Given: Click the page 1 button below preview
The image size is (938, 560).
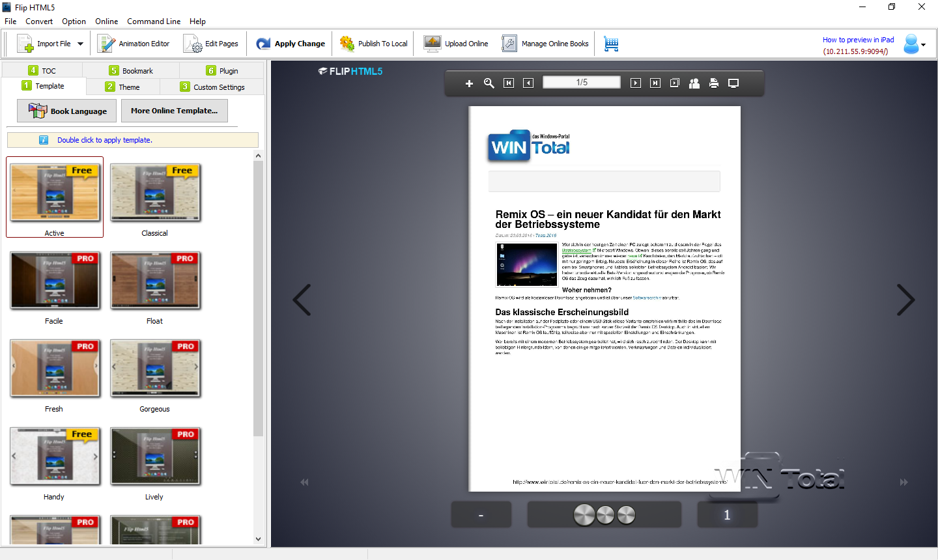Looking at the screenshot, I should click(728, 515).
